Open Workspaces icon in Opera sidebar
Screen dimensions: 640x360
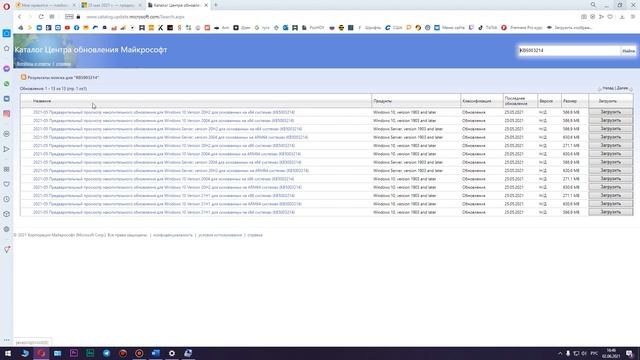click(7, 33)
